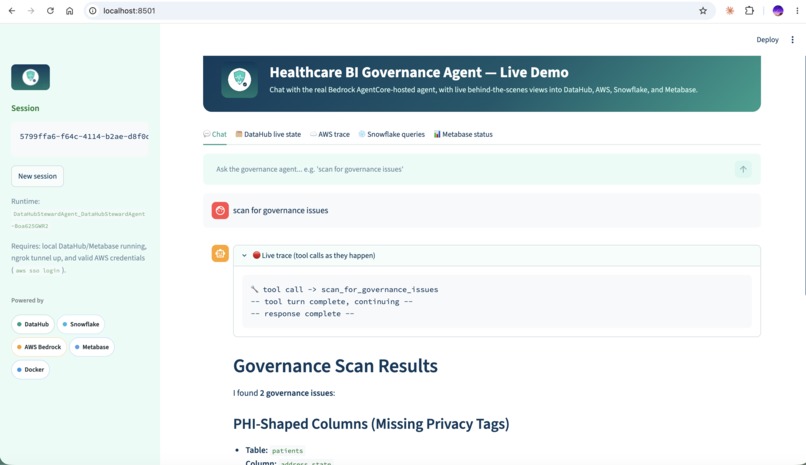This screenshot has height=465, width=806.
Task: Click the Docker powered-by badge
Action: pos(30,369)
